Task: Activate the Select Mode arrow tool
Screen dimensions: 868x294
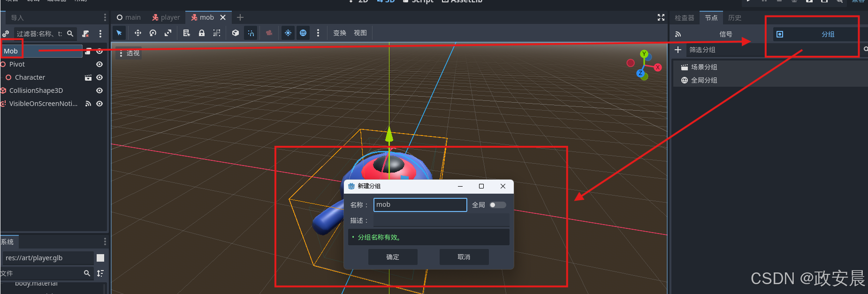Action: pyautogui.click(x=119, y=33)
